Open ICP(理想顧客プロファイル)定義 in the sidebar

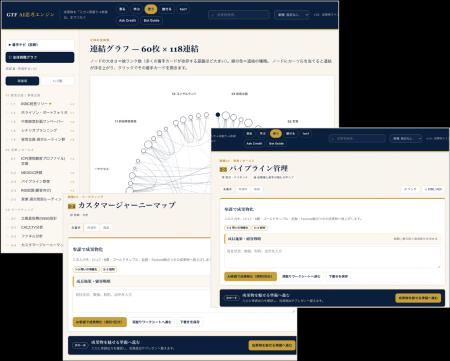(x=43, y=161)
